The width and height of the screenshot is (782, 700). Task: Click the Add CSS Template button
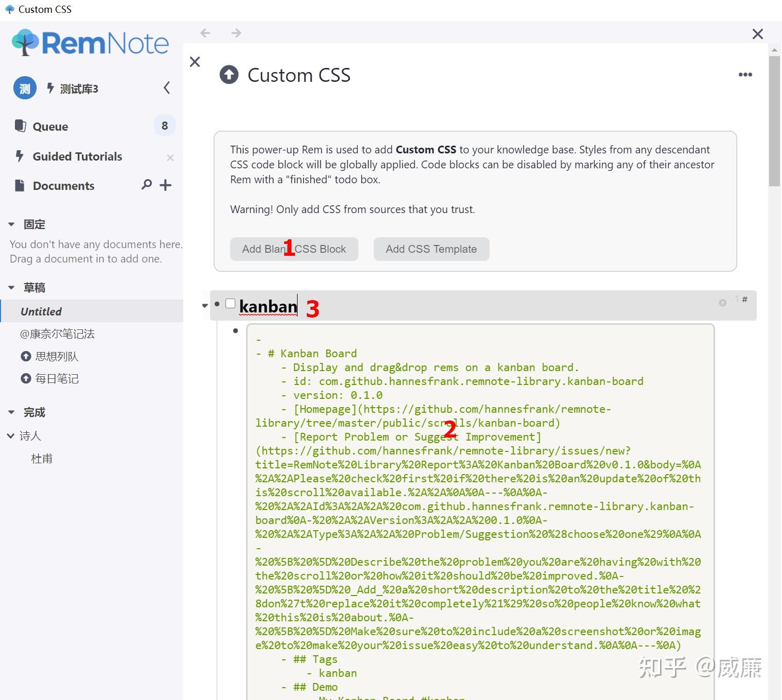pyautogui.click(x=431, y=249)
